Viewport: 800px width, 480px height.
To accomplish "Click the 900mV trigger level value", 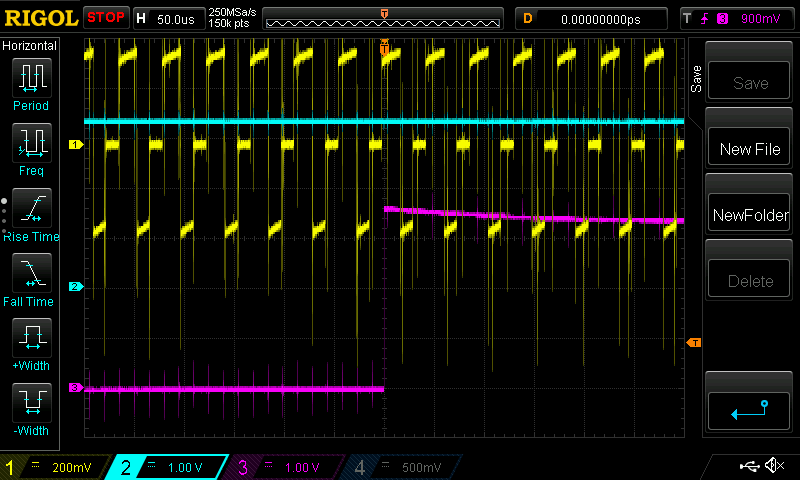I will click(x=760, y=19).
